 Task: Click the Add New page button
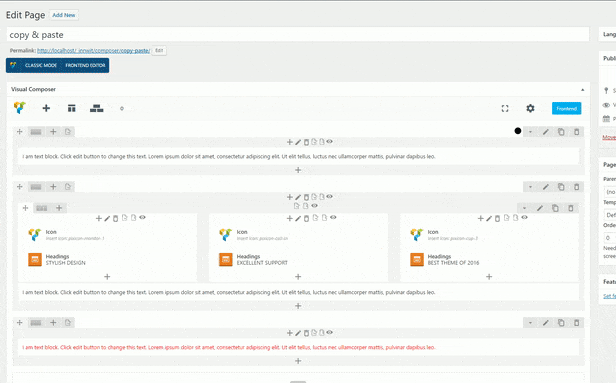[64, 15]
